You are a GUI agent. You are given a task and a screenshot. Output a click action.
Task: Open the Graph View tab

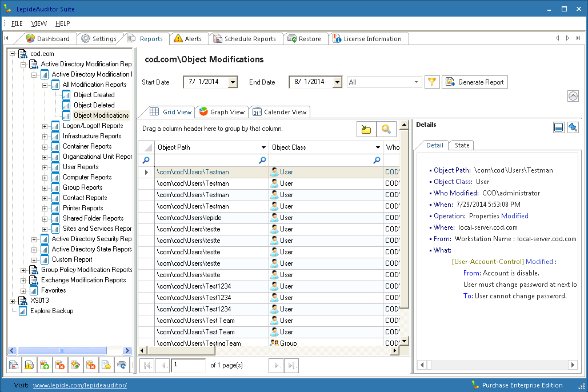click(222, 112)
